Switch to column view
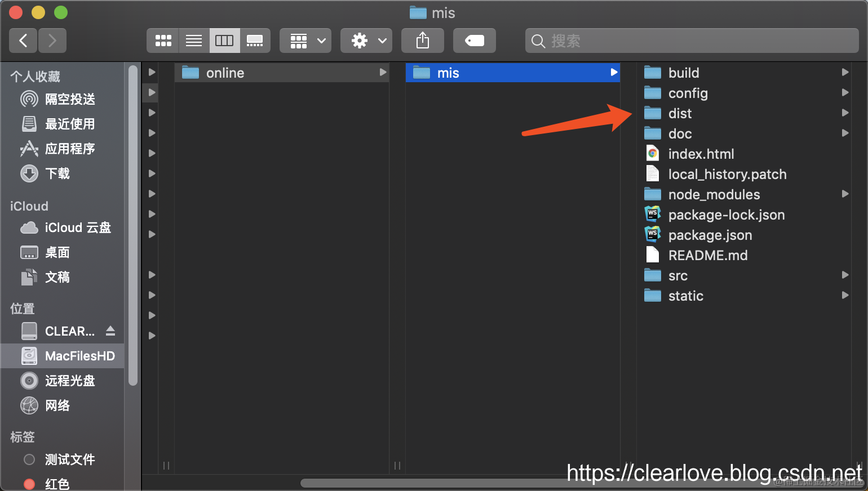 224,41
